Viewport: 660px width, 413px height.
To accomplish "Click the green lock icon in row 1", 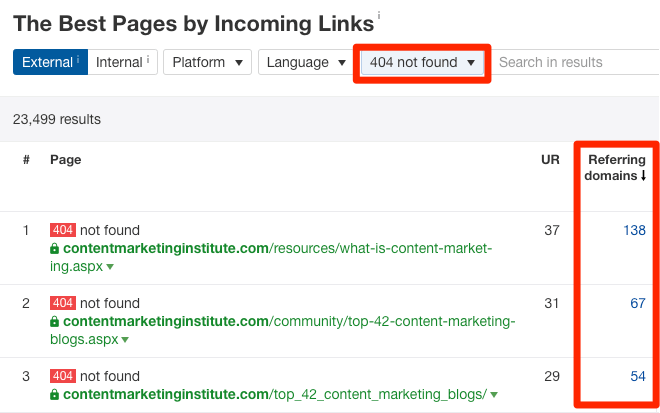I will [55, 249].
